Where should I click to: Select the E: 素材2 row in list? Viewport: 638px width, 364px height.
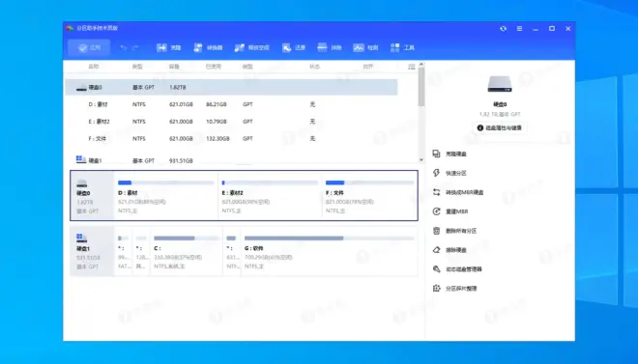point(231,122)
